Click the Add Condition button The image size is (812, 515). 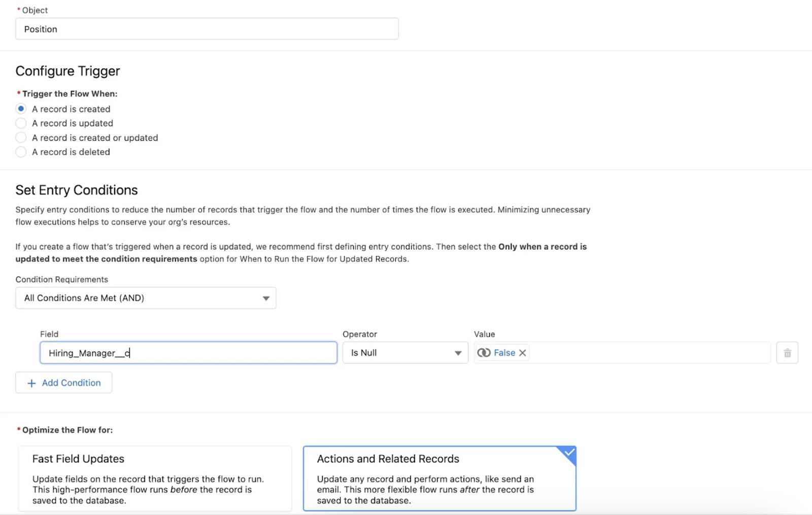[x=63, y=383]
